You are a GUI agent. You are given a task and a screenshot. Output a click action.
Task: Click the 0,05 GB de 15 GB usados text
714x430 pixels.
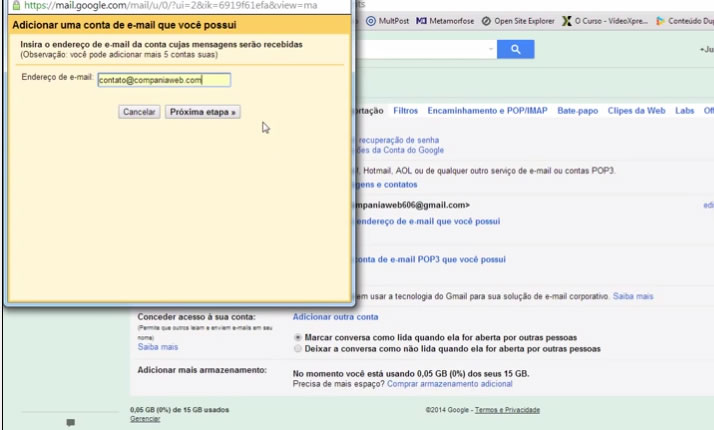(179, 410)
